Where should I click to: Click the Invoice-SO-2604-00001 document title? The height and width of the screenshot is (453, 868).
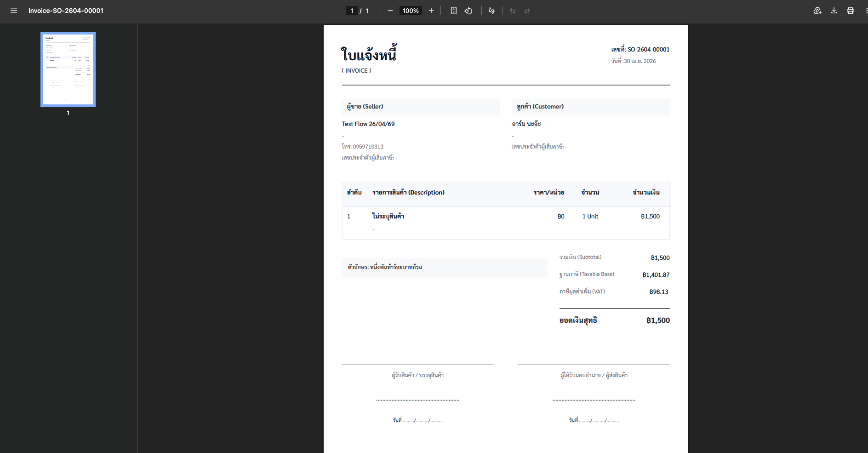click(x=66, y=11)
